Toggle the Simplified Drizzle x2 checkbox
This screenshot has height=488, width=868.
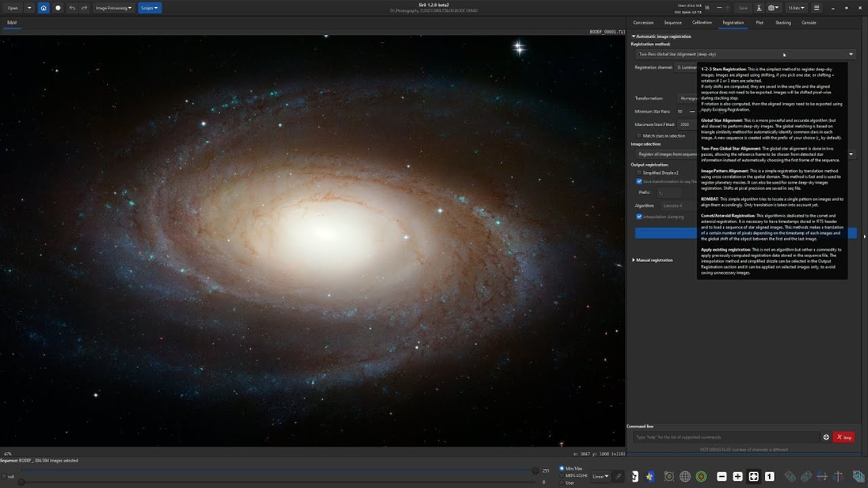(x=639, y=173)
